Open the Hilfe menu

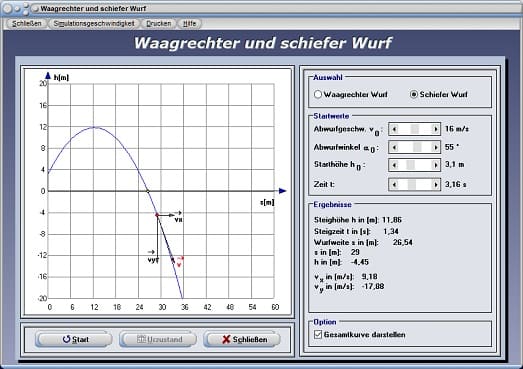pos(189,23)
